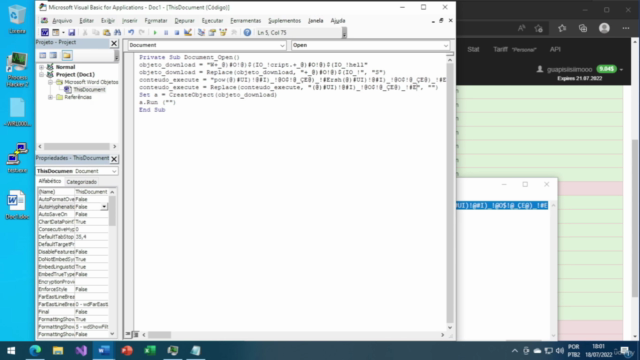Image resolution: width=640 pixels, height=360 pixels.
Task: Click the Insert UserForm toolbar icon
Action: click(x=56, y=33)
